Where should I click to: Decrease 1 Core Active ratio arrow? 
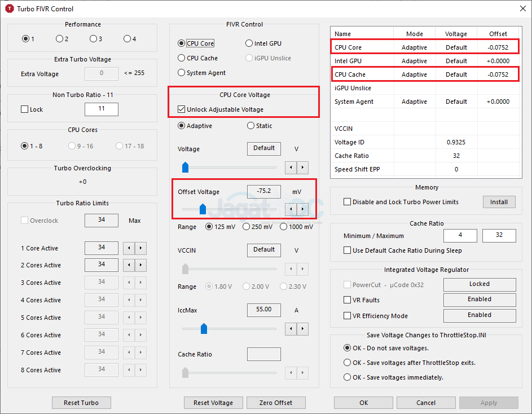pyautogui.click(x=129, y=248)
